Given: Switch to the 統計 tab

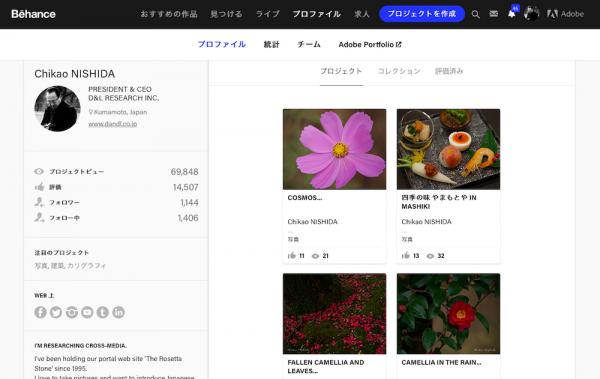Looking at the screenshot, I should [271, 44].
